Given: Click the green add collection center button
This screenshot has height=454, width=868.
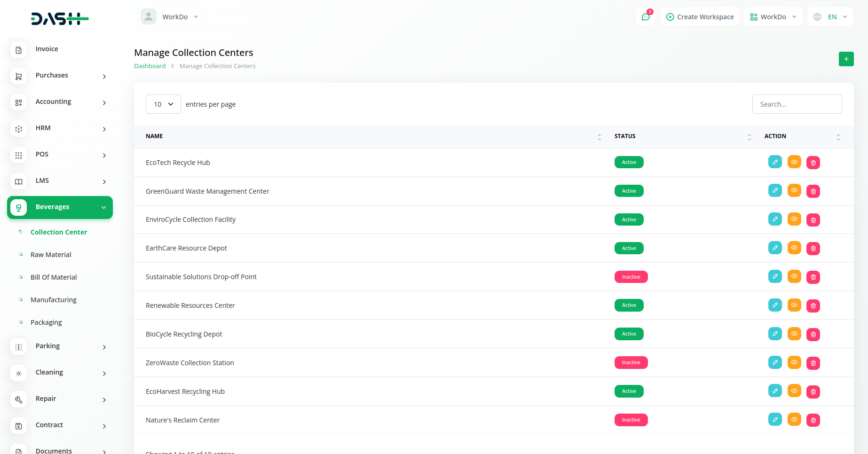Looking at the screenshot, I should pyautogui.click(x=846, y=59).
